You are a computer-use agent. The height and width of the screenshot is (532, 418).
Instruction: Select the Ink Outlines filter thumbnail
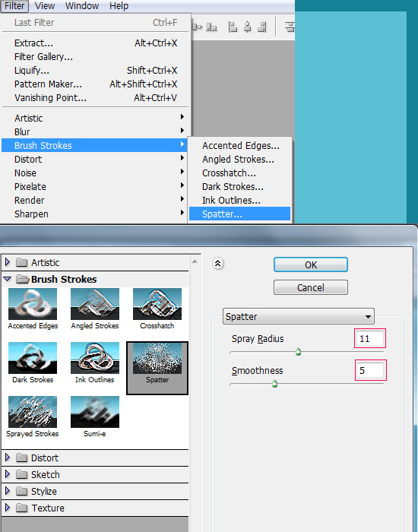tap(95, 358)
